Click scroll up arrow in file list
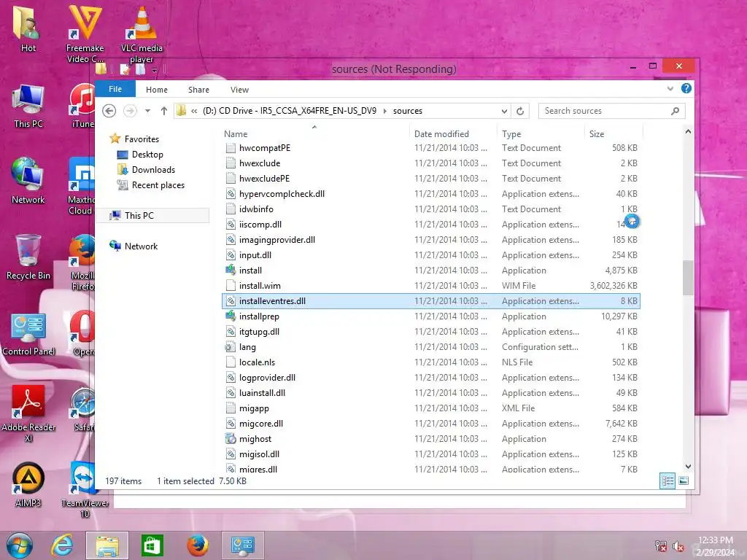 coord(688,131)
